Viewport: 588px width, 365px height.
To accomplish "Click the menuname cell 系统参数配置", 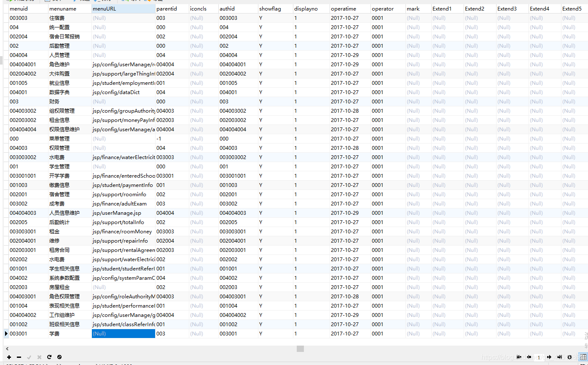I will 70,278.
